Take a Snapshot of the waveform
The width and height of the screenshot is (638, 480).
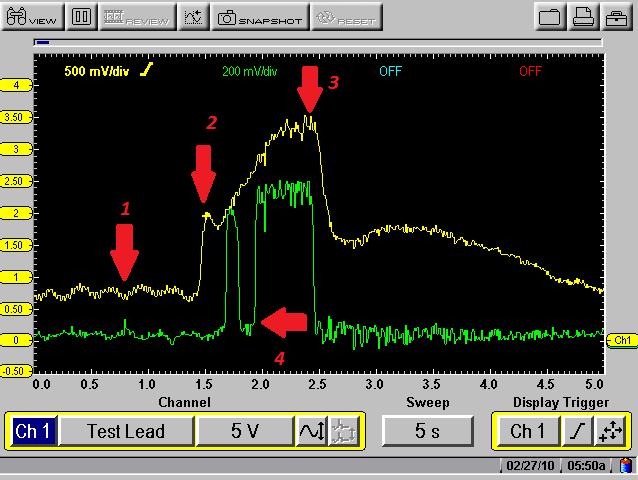[259, 17]
